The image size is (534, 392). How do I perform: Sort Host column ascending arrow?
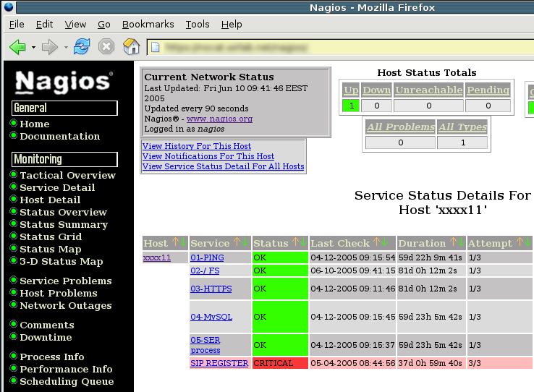pos(175,242)
